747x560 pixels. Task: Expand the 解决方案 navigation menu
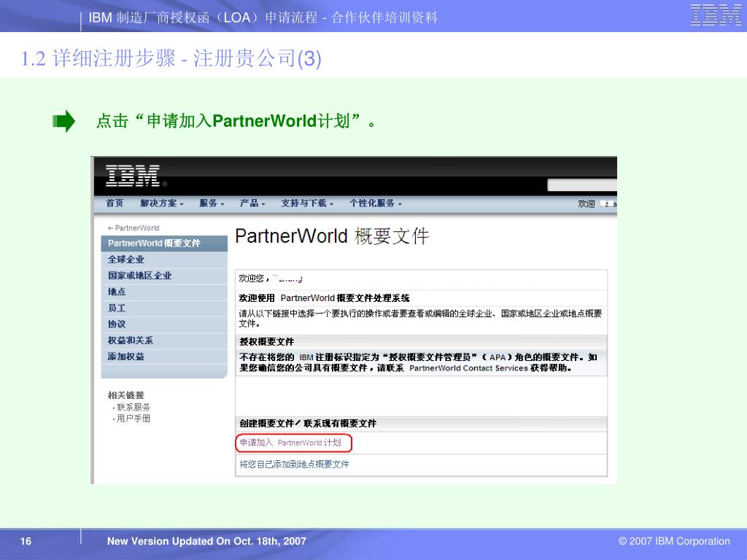(161, 203)
